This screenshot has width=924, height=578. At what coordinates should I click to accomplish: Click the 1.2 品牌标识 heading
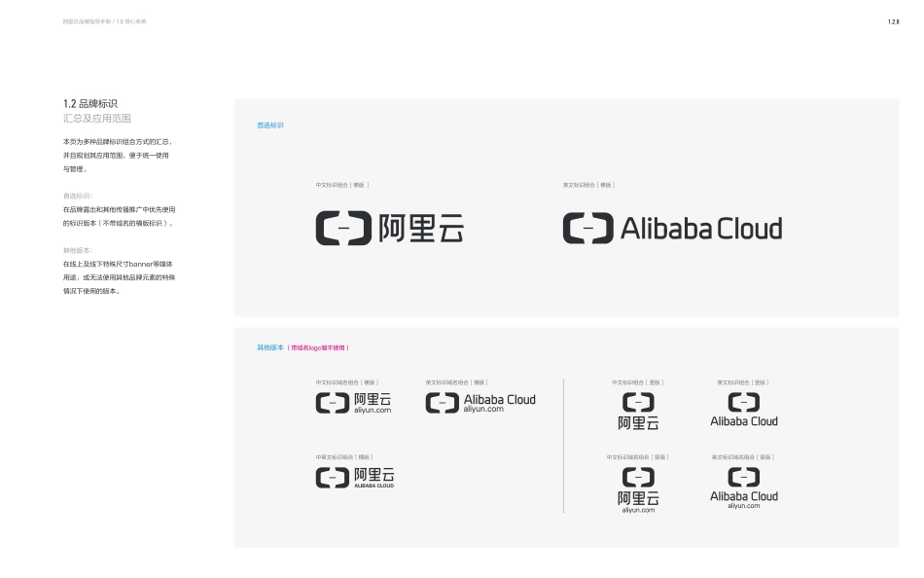(90, 103)
